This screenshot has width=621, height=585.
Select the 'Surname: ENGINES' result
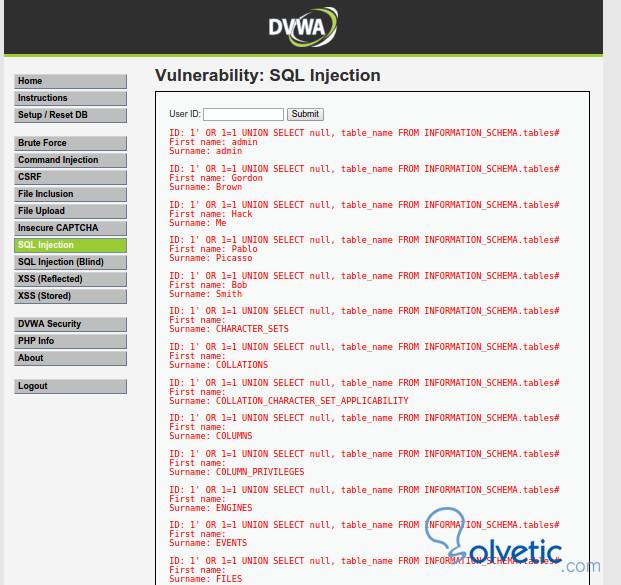pyautogui.click(x=211, y=508)
